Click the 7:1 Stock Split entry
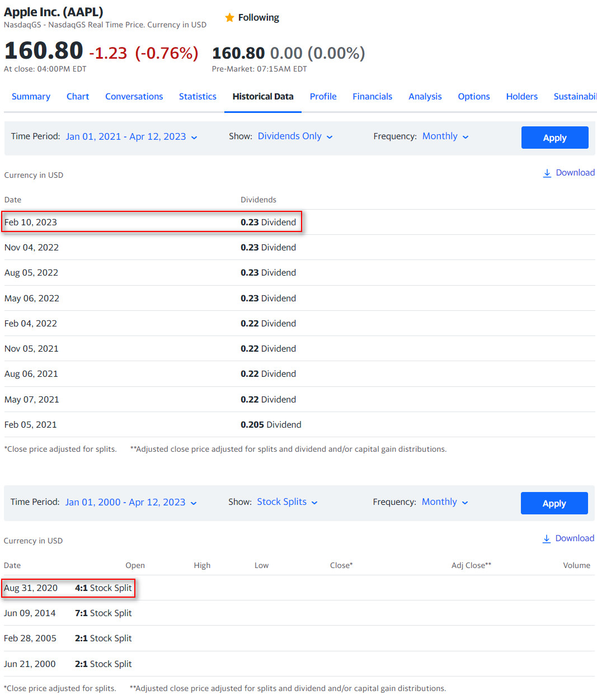 (104, 613)
